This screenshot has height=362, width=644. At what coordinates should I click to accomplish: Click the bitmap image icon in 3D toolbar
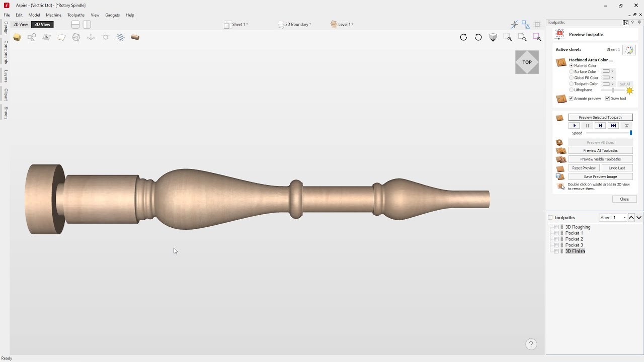click(46, 37)
